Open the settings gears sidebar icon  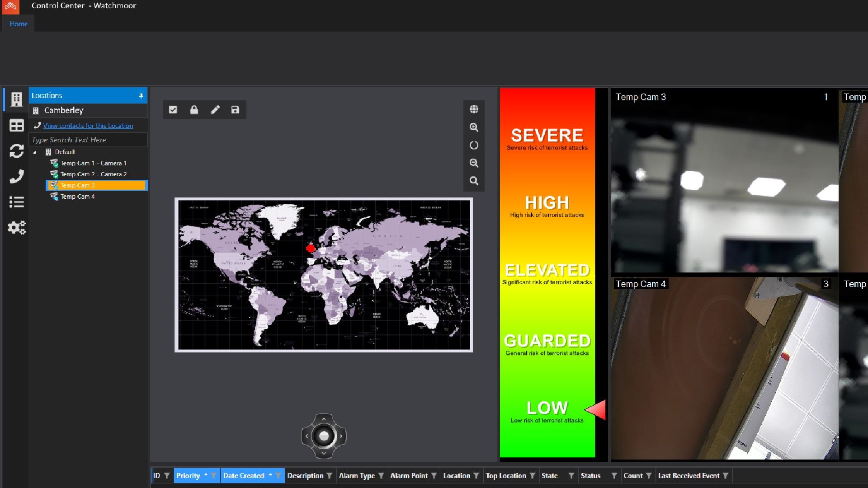point(16,227)
